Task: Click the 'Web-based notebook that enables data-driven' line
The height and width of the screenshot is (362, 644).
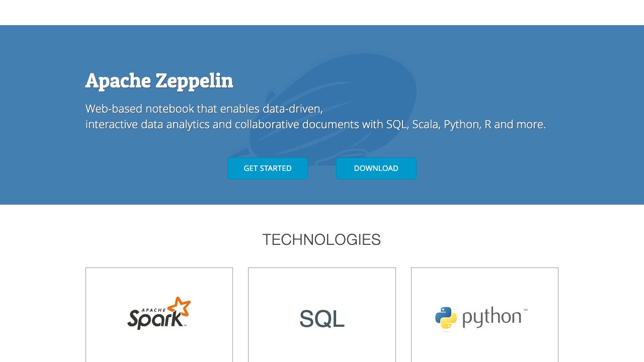Action: coord(204,109)
